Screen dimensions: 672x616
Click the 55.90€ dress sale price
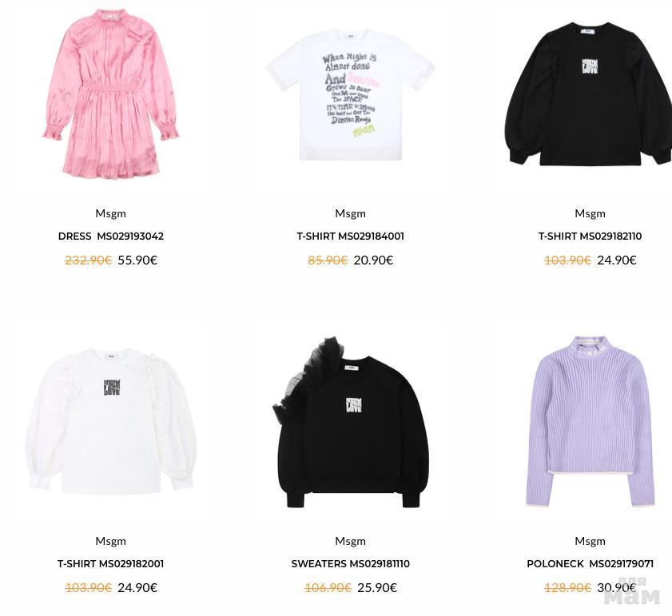pyautogui.click(x=137, y=260)
